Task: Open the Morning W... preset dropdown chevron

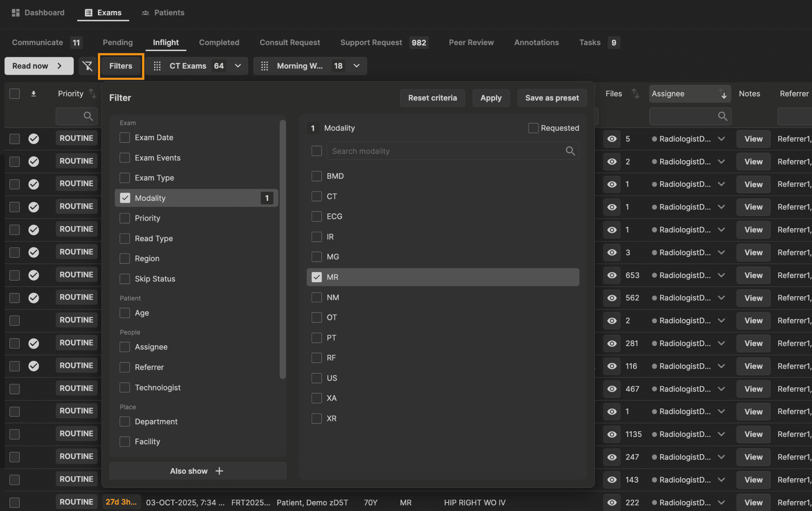Action: 356,66
